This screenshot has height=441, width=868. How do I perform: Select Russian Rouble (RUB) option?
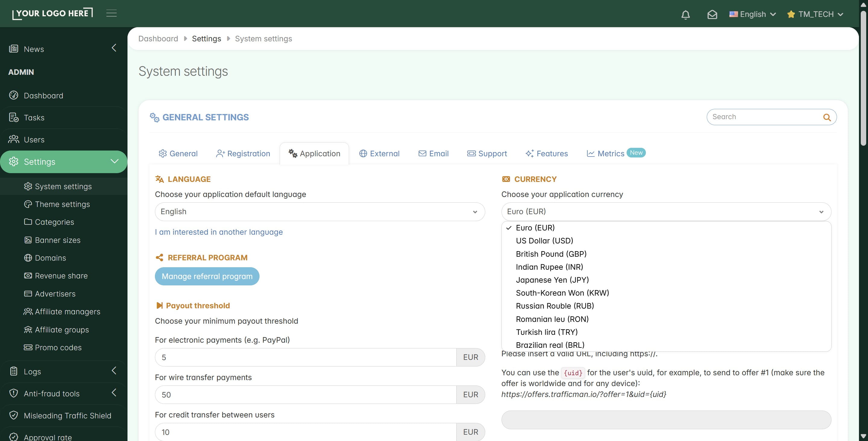point(666,306)
